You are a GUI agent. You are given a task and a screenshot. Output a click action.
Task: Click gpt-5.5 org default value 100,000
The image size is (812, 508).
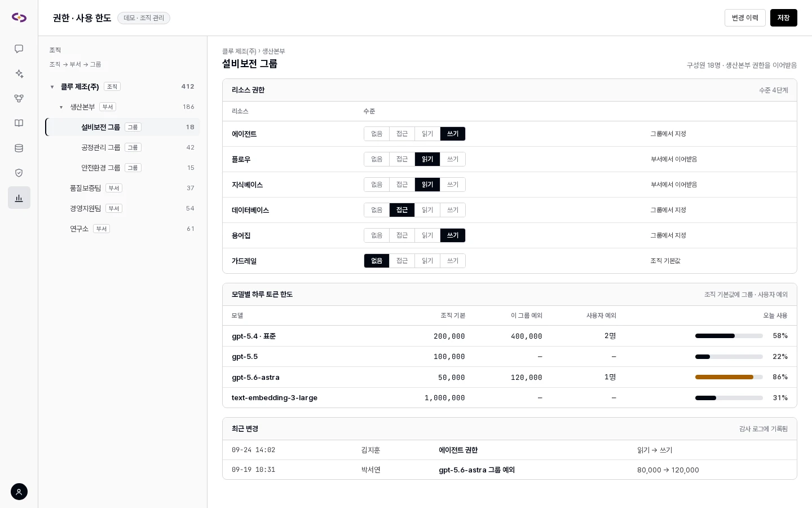coord(449,357)
